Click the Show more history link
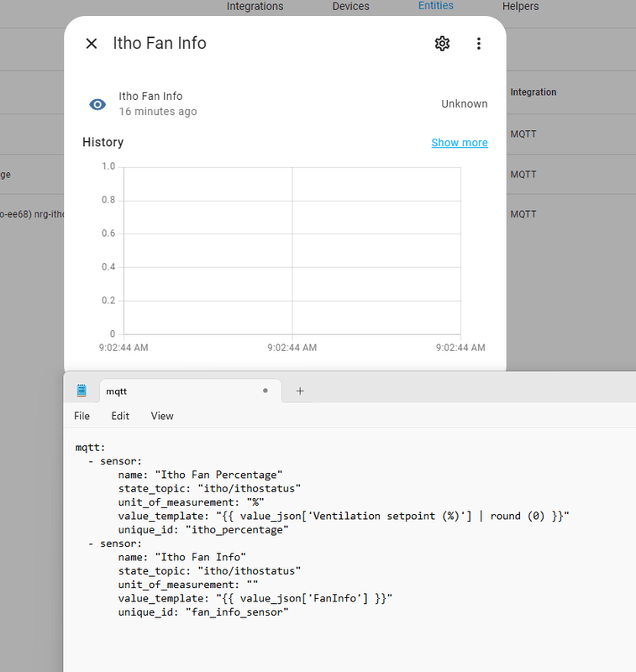This screenshot has height=672, width=636. 459,143
